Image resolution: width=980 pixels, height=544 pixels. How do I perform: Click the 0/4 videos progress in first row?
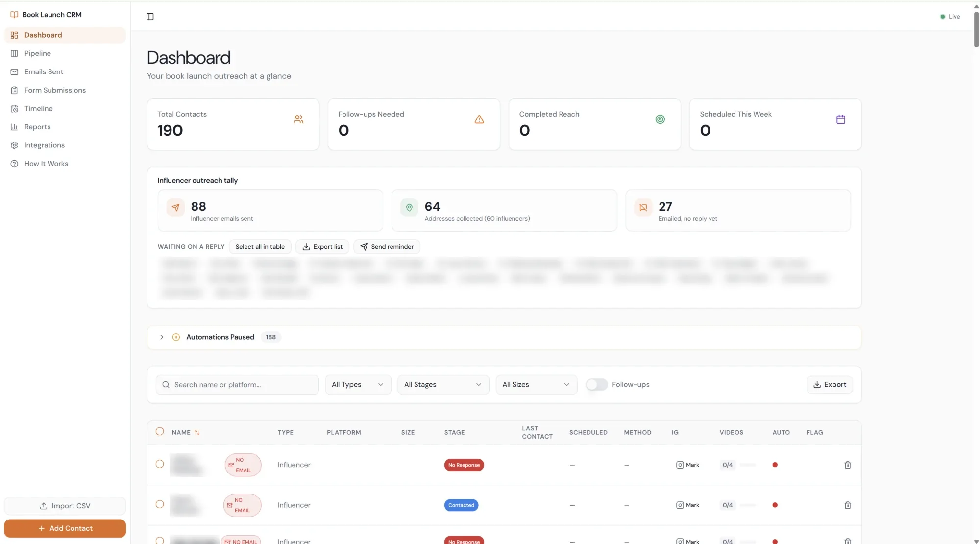tap(738, 465)
